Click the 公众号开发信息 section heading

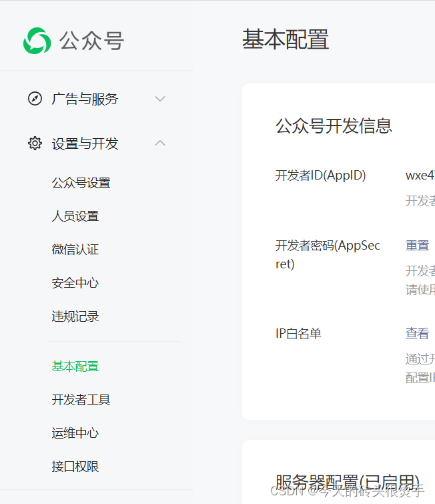[334, 125]
